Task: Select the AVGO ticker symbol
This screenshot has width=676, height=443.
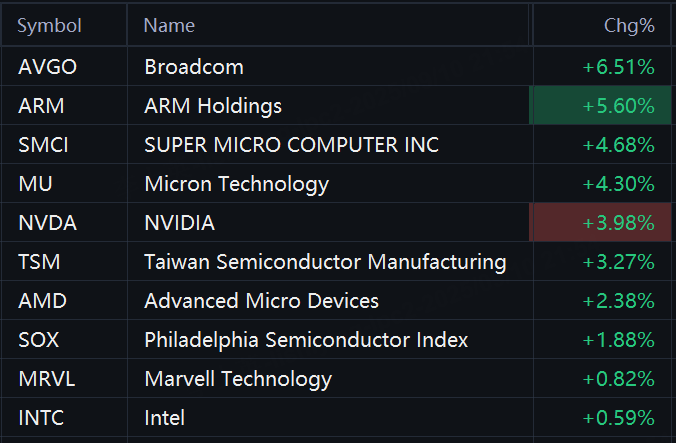Action: coord(47,67)
